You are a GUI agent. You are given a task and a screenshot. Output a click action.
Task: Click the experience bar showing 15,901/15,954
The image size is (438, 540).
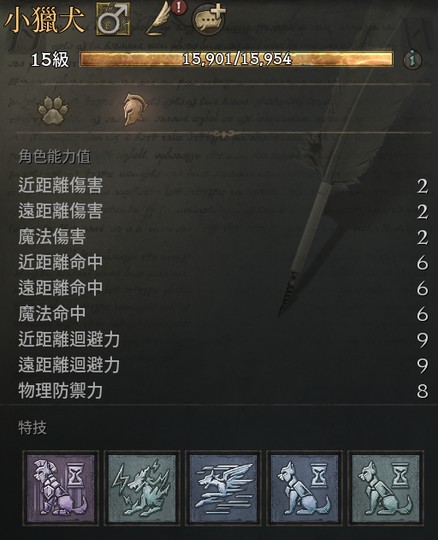click(236, 59)
